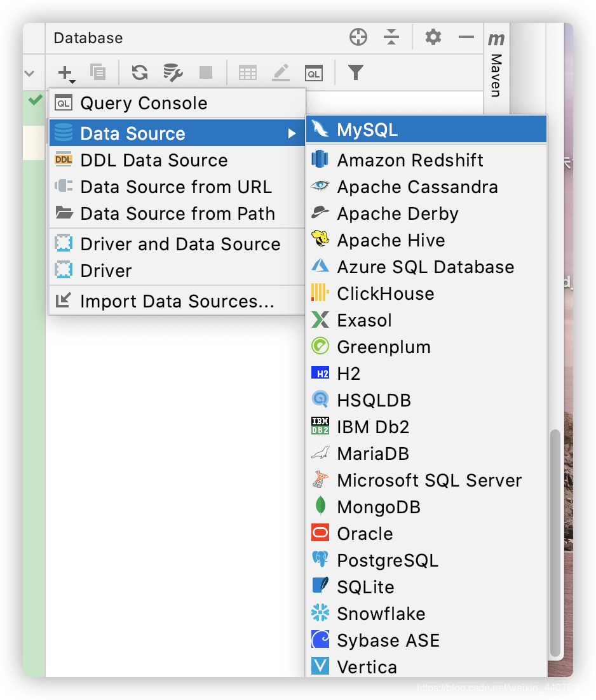Select Sybase ASE data source

pos(426,640)
